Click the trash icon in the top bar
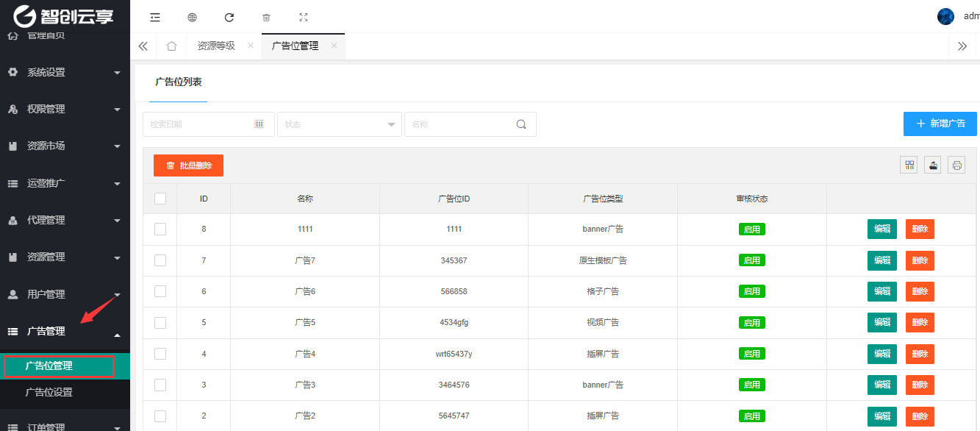Viewport: 980px width, 431px height. tap(266, 17)
